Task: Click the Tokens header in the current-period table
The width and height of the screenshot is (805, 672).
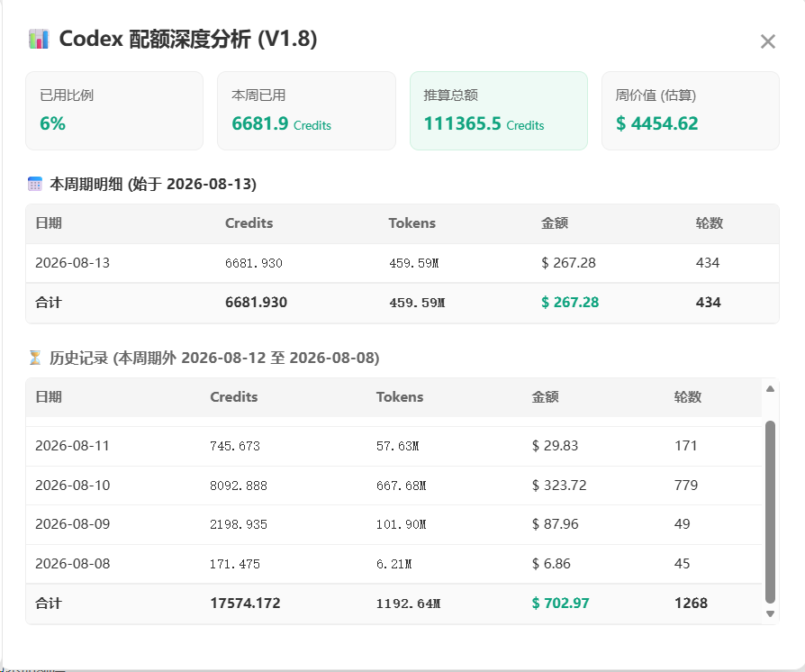Action: pyautogui.click(x=412, y=223)
